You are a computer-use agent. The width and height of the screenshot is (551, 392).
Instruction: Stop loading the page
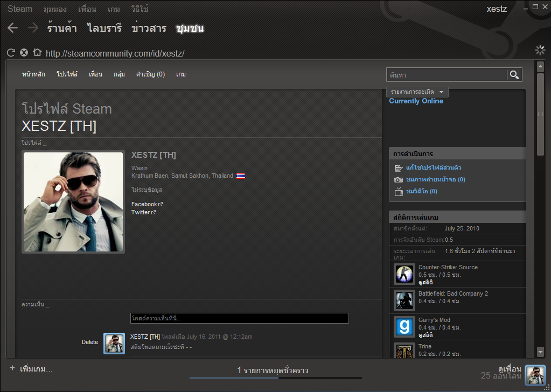[24, 53]
